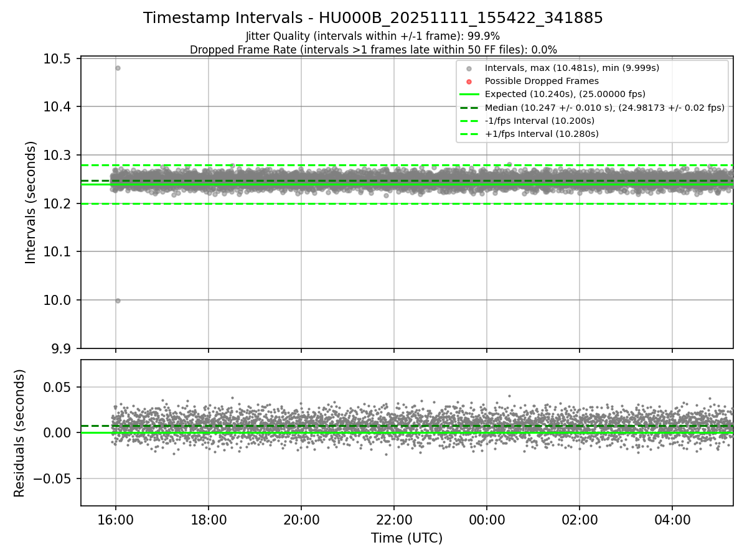
Task: Click the 02:00 x-axis tick label
Action: pos(580,520)
